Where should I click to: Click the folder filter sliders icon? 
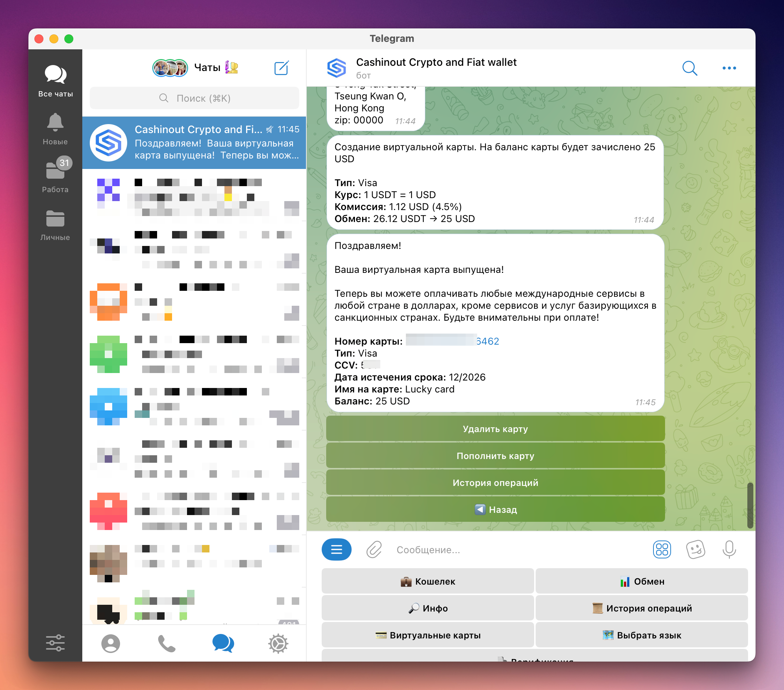pos(55,643)
